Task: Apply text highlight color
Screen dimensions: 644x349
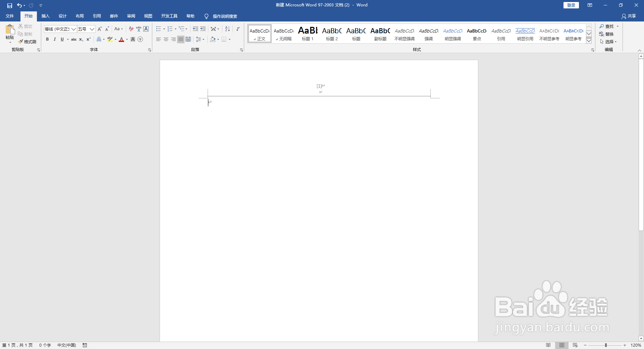Action: tap(110, 40)
